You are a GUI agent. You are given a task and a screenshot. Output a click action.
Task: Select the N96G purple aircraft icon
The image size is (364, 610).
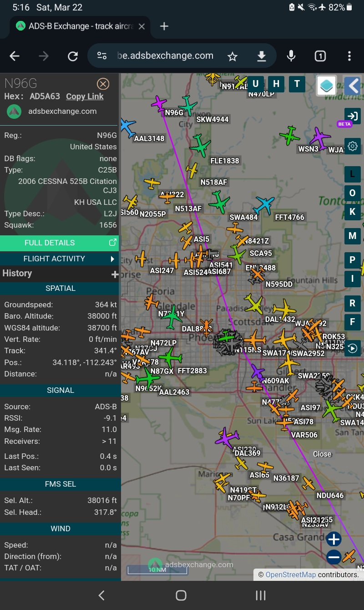(x=159, y=103)
